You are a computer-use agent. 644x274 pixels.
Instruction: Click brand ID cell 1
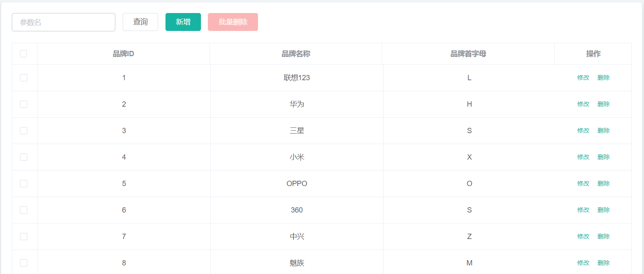(x=124, y=78)
